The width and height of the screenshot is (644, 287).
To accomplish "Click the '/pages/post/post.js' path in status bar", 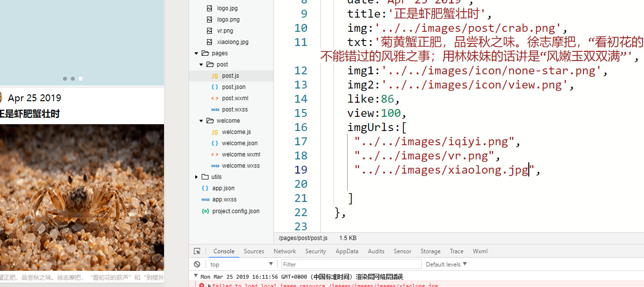I will point(303,238).
